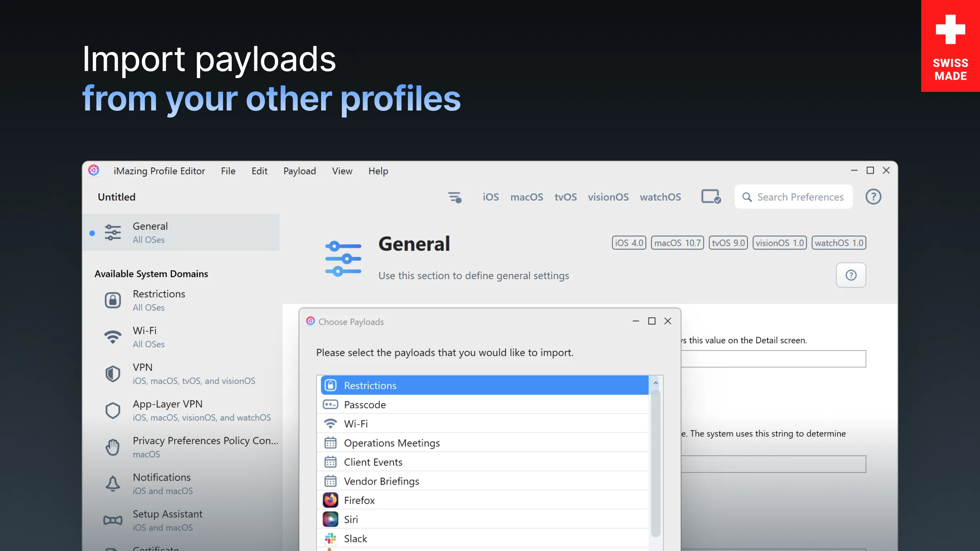Open the Payload menu
The image size is (980, 551).
pos(300,171)
